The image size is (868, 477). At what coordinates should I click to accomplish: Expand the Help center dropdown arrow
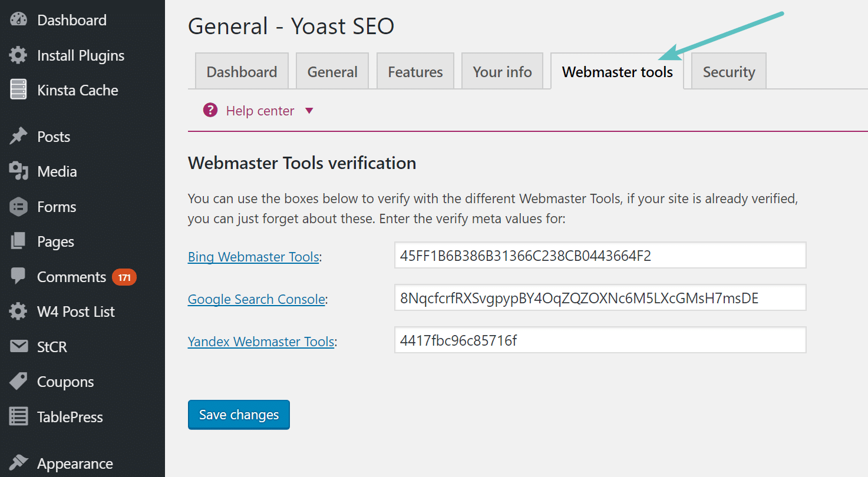tap(309, 111)
